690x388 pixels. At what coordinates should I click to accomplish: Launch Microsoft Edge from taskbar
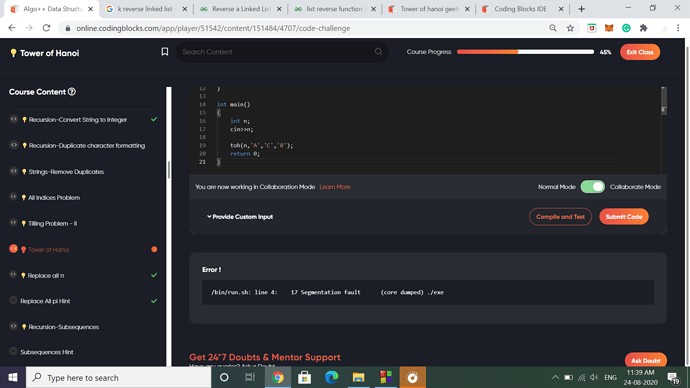[x=331, y=377]
